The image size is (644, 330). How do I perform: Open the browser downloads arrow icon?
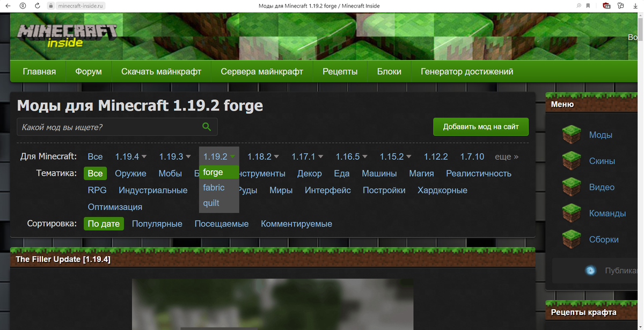635,6
